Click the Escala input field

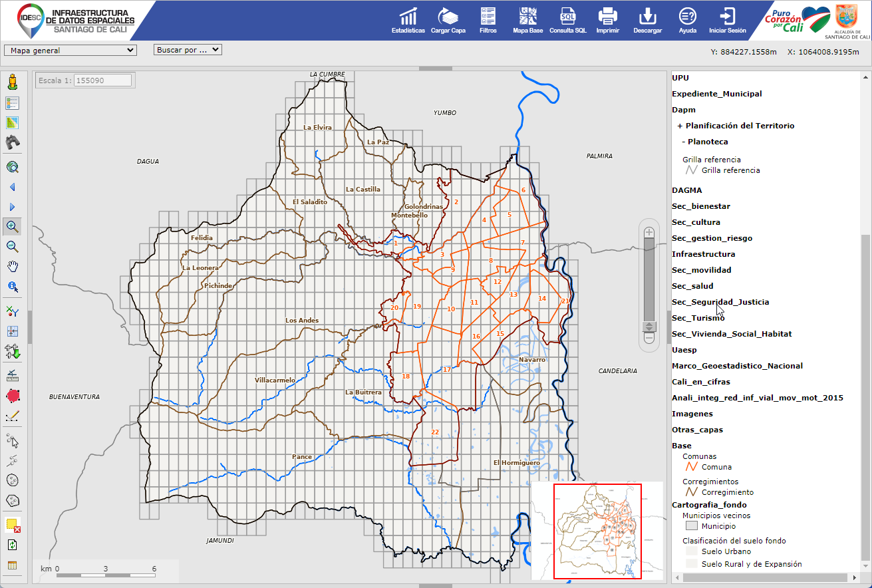tap(102, 80)
